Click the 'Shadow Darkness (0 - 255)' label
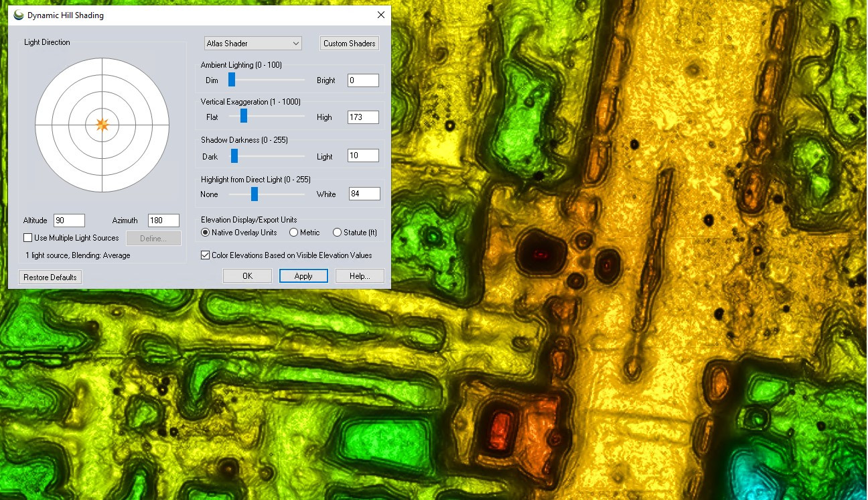Viewport: 868px width, 500px height. click(x=244, y=140)
